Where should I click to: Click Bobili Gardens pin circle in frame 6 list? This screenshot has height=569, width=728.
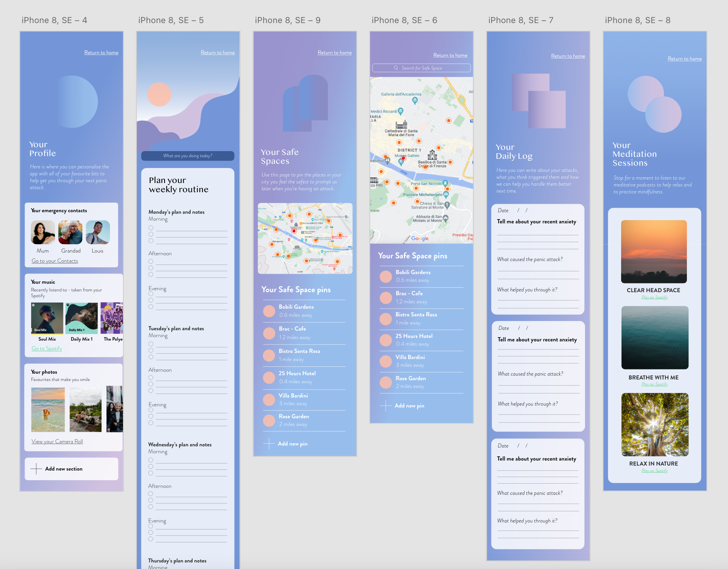(386, 276)
